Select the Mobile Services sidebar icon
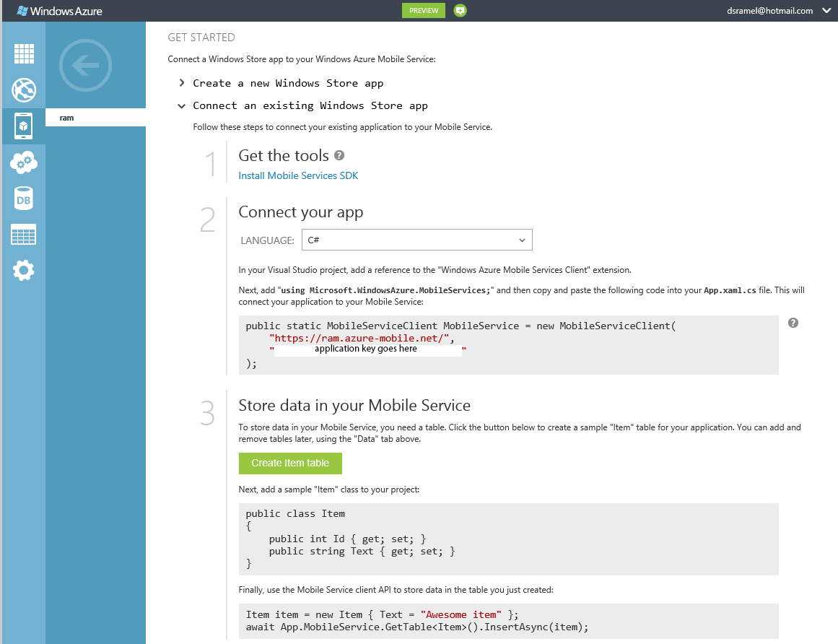The width and height of the screenshot is (838, 644). pyautogui.click(x=24, y=126)
